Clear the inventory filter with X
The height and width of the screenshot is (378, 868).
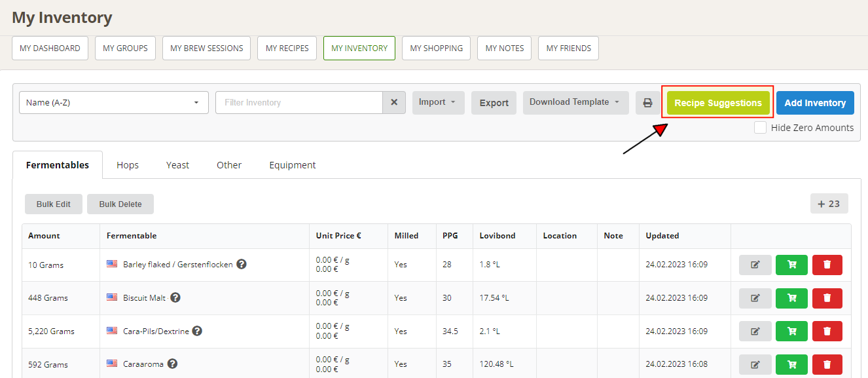point(394,103)
